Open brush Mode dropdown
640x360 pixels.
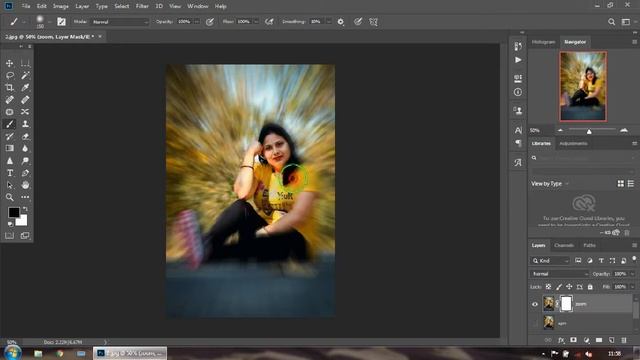pyautogui.click(x=120, y=22)
